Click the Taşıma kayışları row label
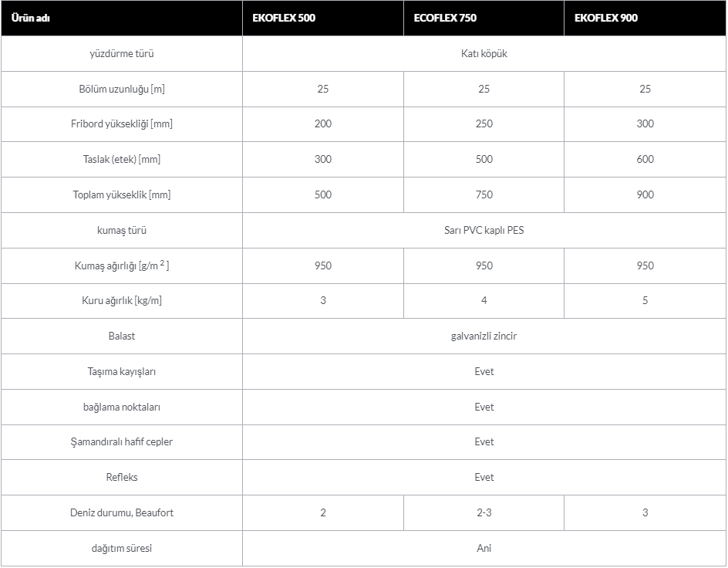 [122, 371]
